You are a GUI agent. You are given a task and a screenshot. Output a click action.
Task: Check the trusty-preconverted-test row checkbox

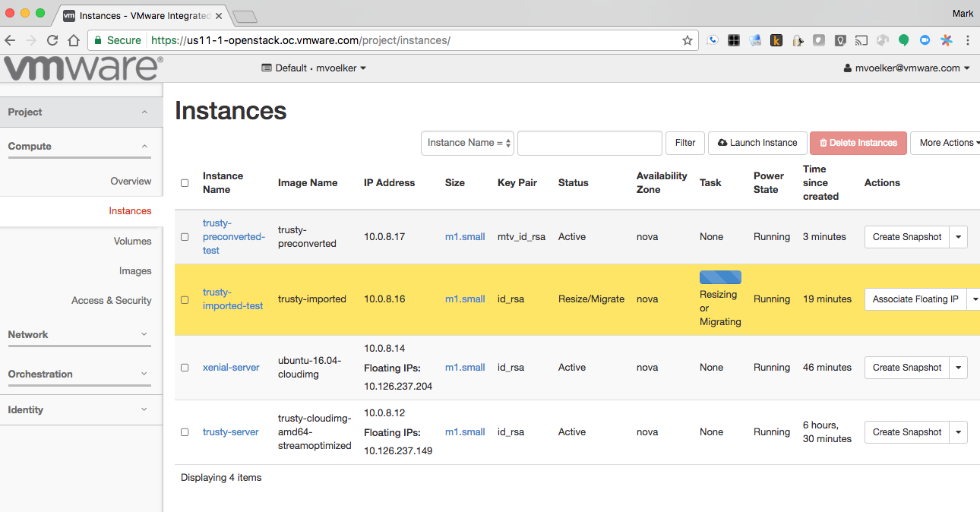point(185,237)
